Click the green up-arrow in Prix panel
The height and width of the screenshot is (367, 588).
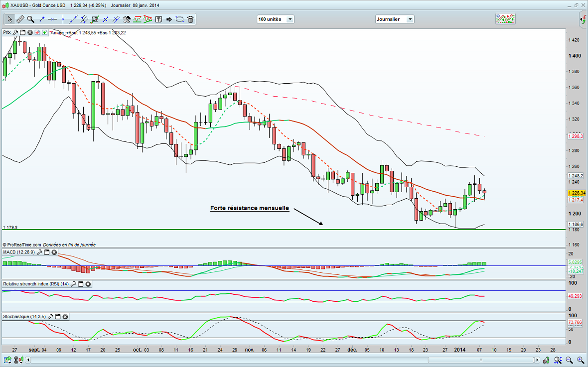(45, 32)
